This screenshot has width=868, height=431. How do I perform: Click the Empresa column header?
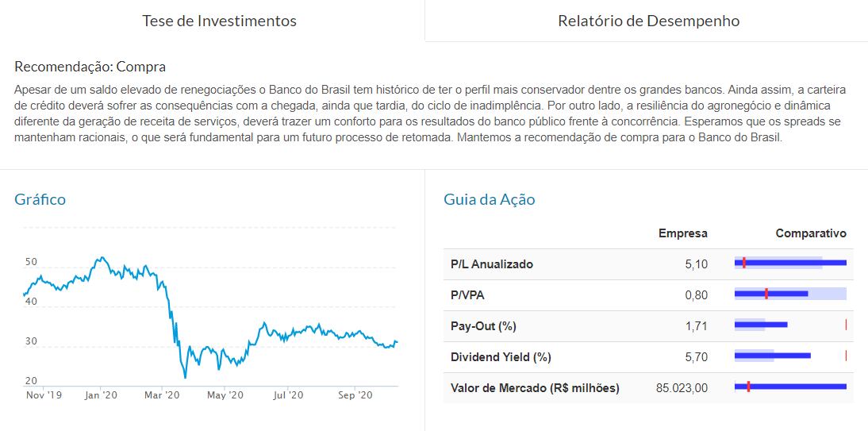[x=683, y=234]
